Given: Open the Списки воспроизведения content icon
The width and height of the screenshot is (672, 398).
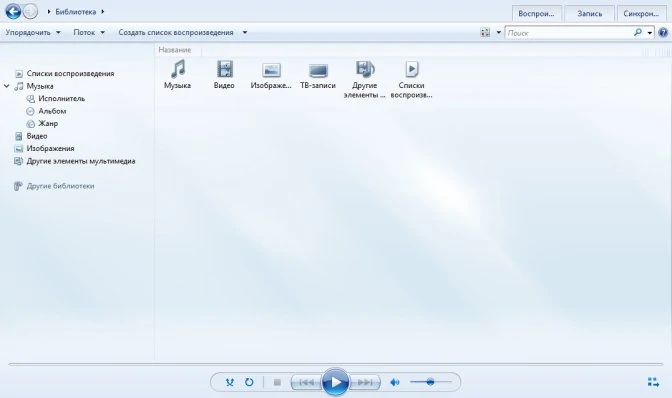Looking at the screenshot, I should [x=411, y=80].
